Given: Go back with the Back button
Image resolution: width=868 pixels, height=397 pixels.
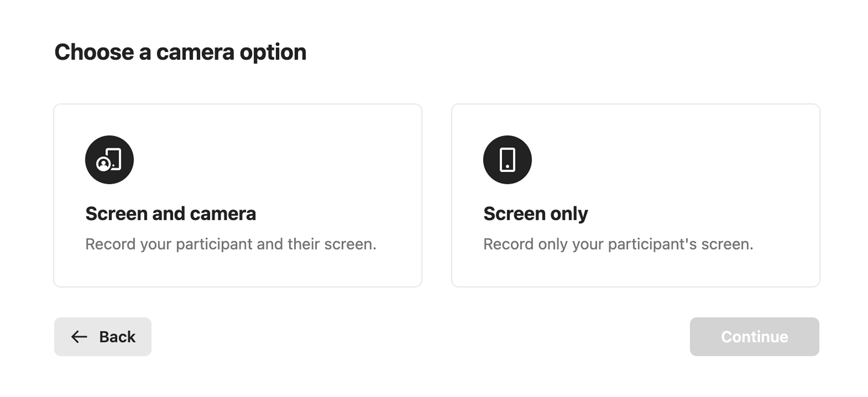Looking at the screenshot, I should coord(103,337).
